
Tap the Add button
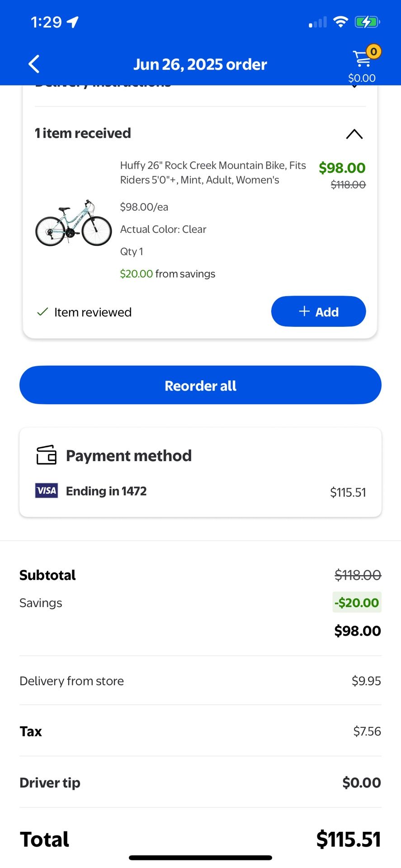tap(318, 311)
